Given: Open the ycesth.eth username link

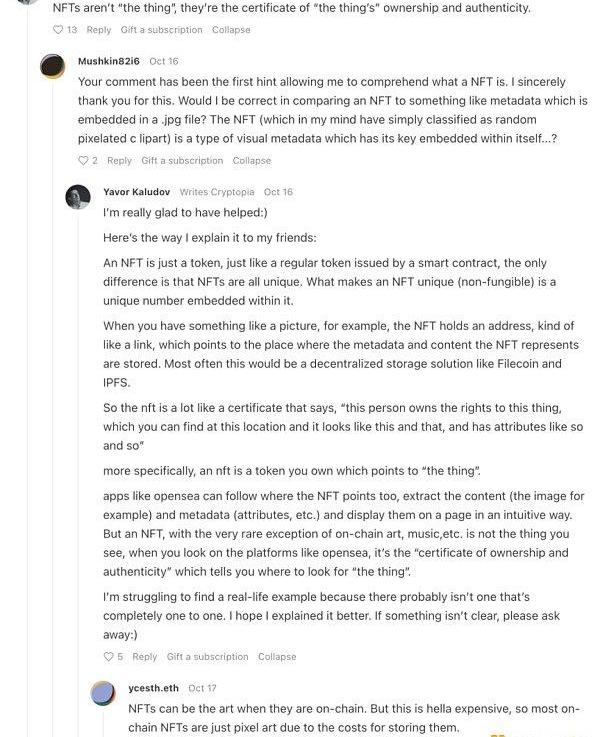Looking at the screenshot, I should (153, 688).
